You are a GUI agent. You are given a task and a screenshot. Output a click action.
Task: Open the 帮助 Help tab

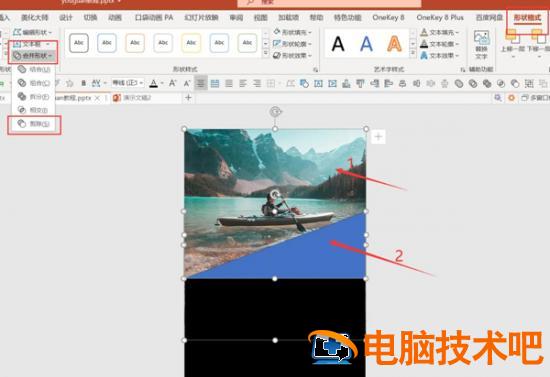316,18
